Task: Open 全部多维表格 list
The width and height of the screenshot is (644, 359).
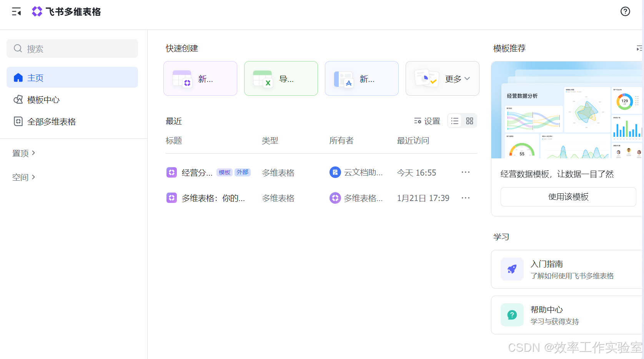Action: (x=72, y=122)
